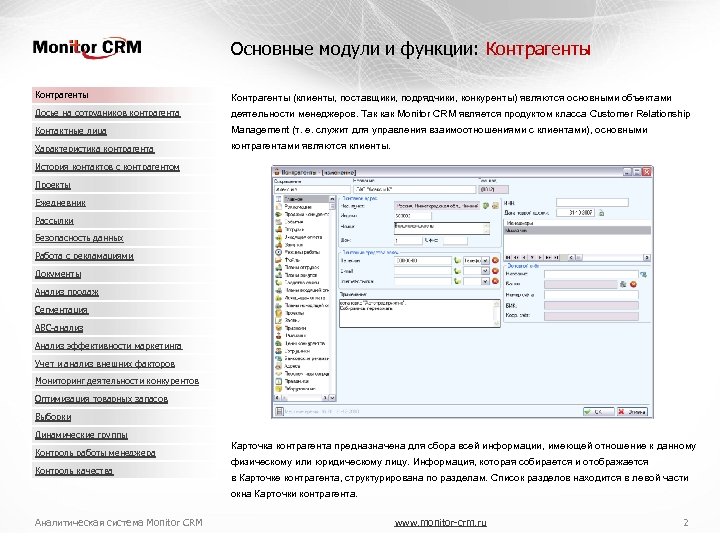Click green icon in E-mail row
This screenshot has width=720, height=540.
pyautogui.click(x=457, y=271)
